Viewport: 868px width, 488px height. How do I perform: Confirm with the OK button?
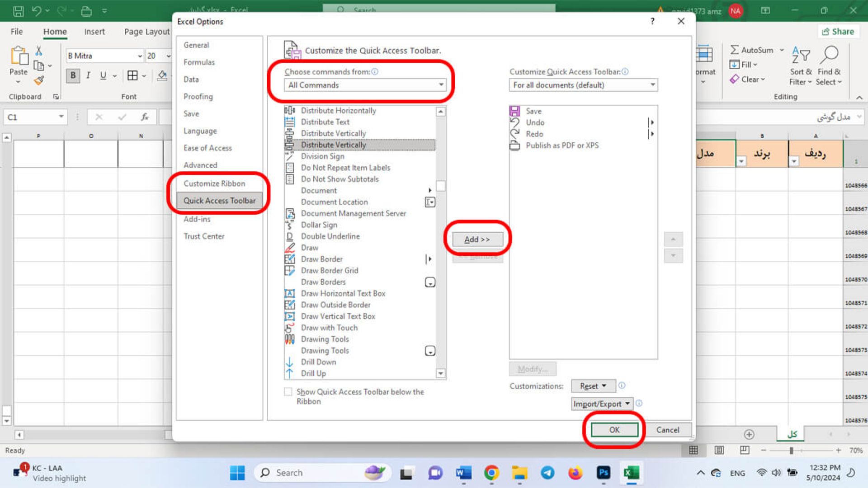click(x=614, y=430)
